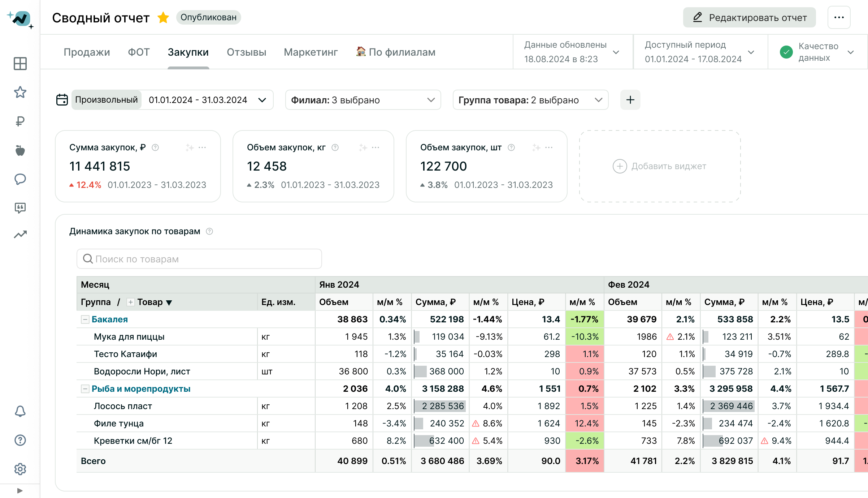The height and width of the screenshot is (498, 868).
Task: Open the speech bubble reviews icon
Action: pos(20,179)
